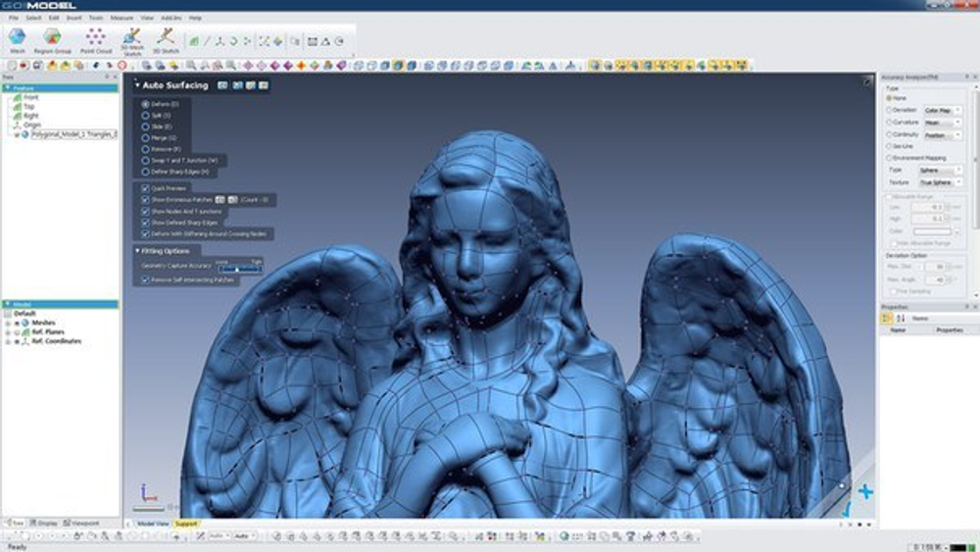Open the True Sphere texture dropdown
The height and width of the screenshot is (552, 980).
click(x=940, y=182)
